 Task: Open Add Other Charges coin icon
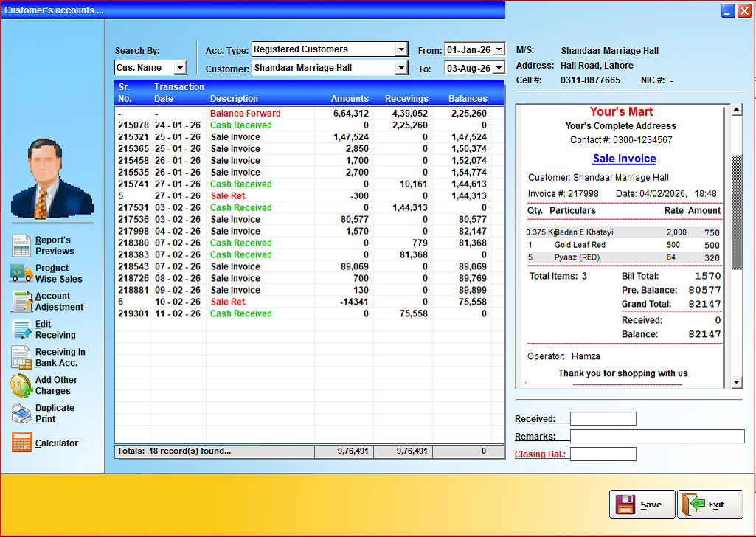tap(21, 385)
